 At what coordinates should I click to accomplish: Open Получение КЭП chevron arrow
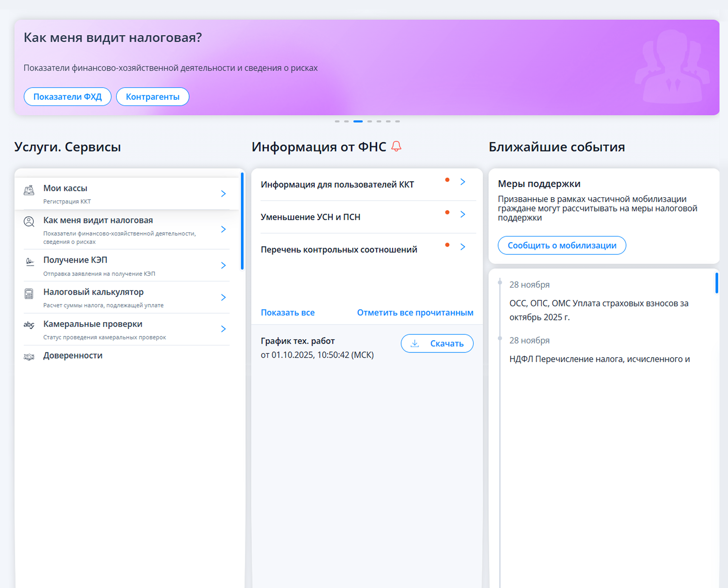[224, 265]
